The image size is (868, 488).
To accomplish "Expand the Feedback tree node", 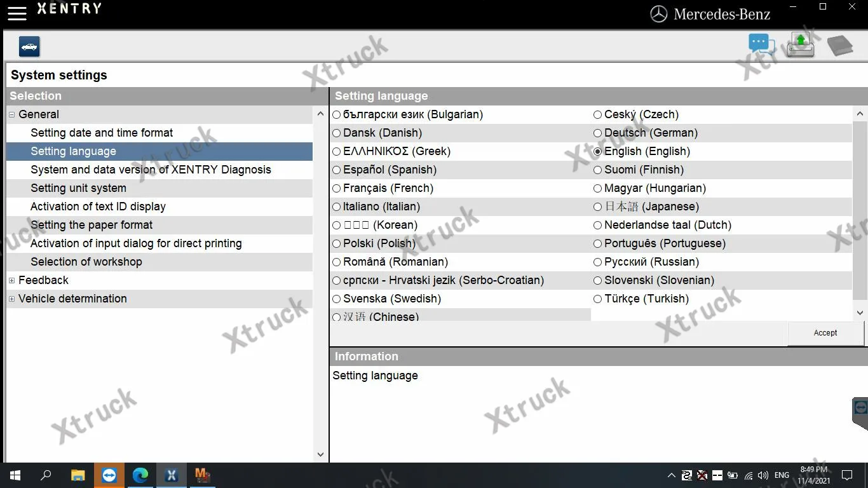I will (11, 281).
